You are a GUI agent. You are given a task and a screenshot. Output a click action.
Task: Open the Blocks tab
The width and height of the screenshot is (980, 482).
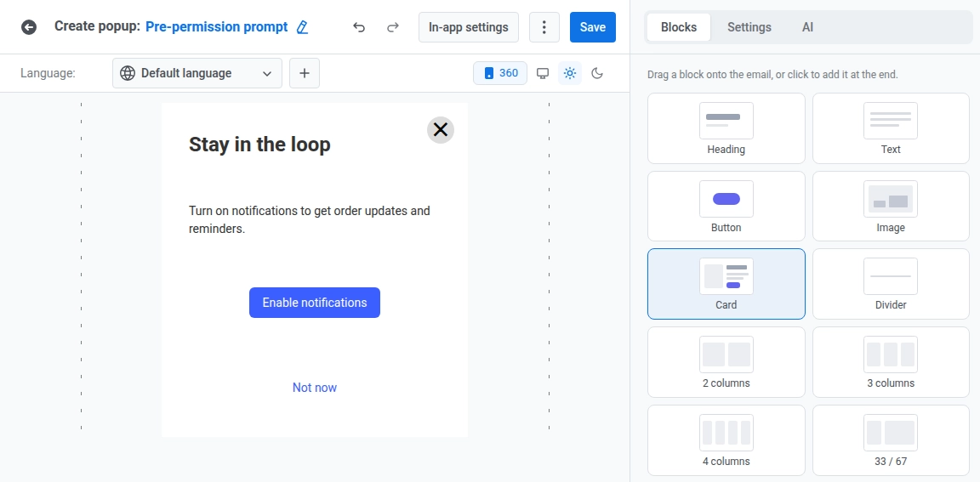(679, 27)
